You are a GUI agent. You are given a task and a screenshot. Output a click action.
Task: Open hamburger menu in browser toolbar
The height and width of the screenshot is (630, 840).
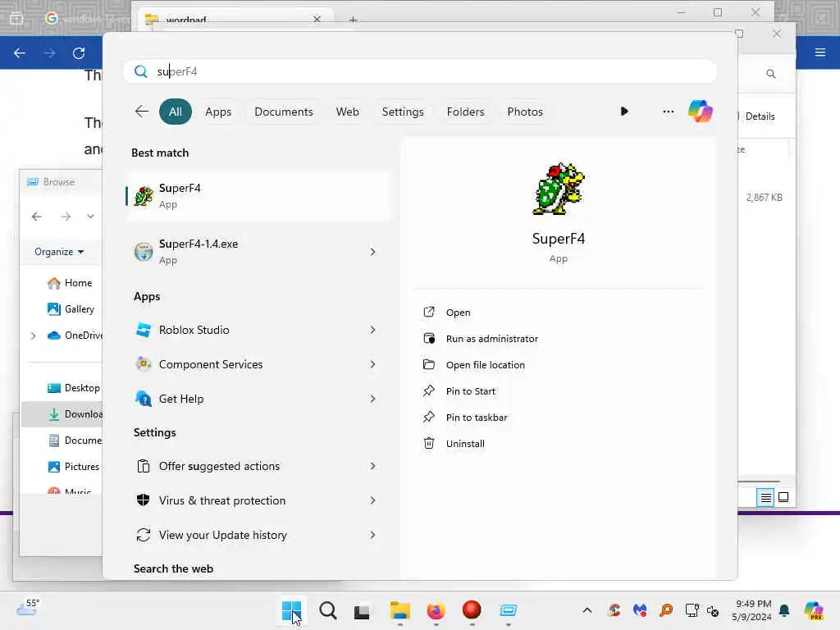[819, 52]
